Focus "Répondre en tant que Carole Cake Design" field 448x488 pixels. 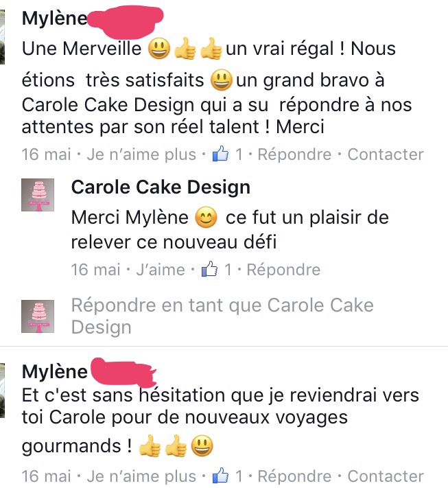click(x=222, y=316)
